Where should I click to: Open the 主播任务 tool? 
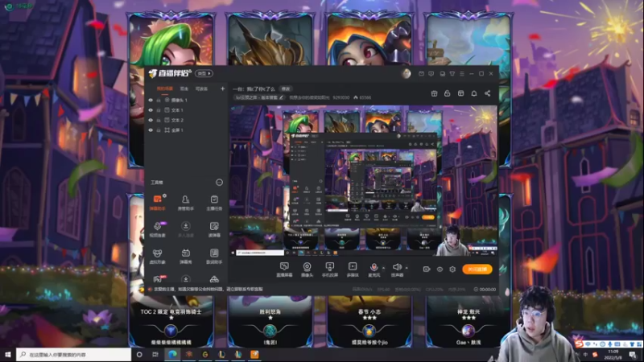tap(214, 203)
